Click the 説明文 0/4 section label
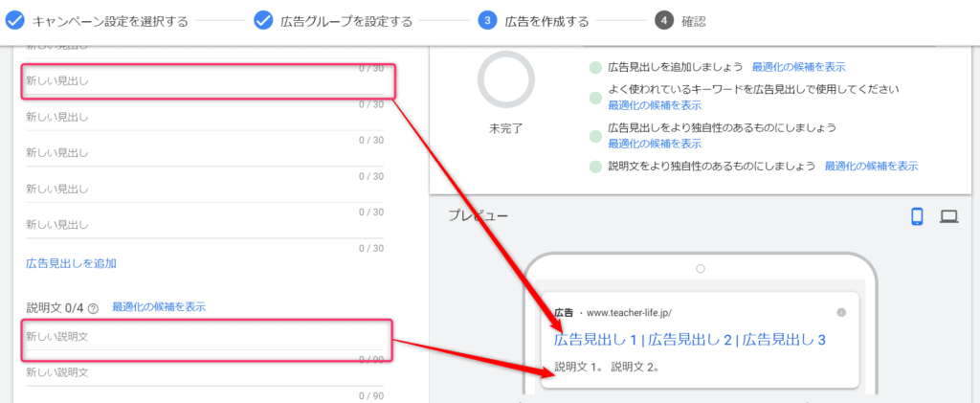The height and width of the screenshot is (403, 980). (x=54, y=307)
